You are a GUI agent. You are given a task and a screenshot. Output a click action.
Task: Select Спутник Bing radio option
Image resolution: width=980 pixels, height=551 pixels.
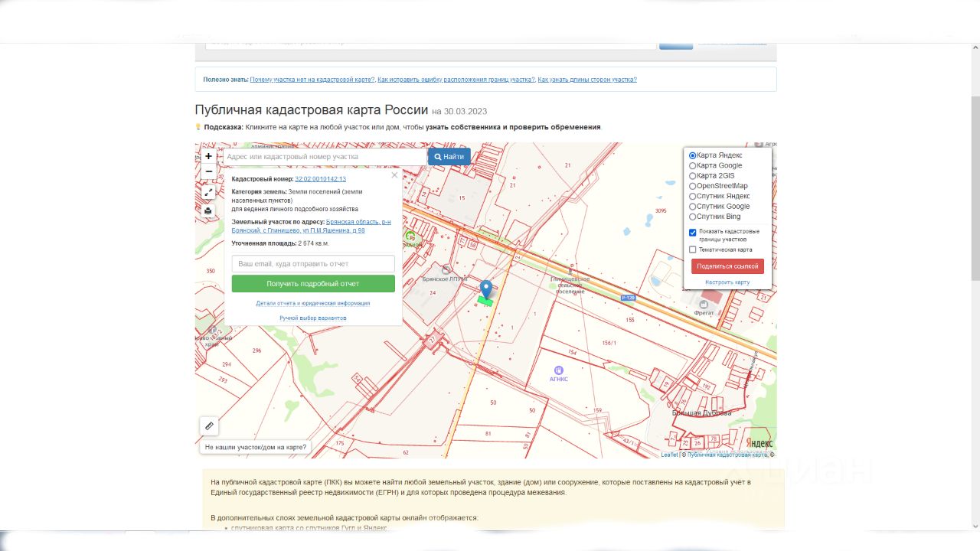(x=693, y=217)
